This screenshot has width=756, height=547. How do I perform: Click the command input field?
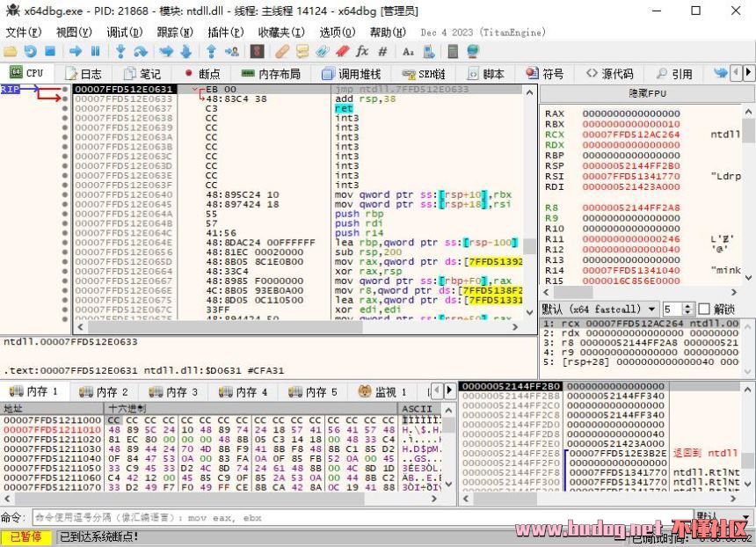click(363, 518)
